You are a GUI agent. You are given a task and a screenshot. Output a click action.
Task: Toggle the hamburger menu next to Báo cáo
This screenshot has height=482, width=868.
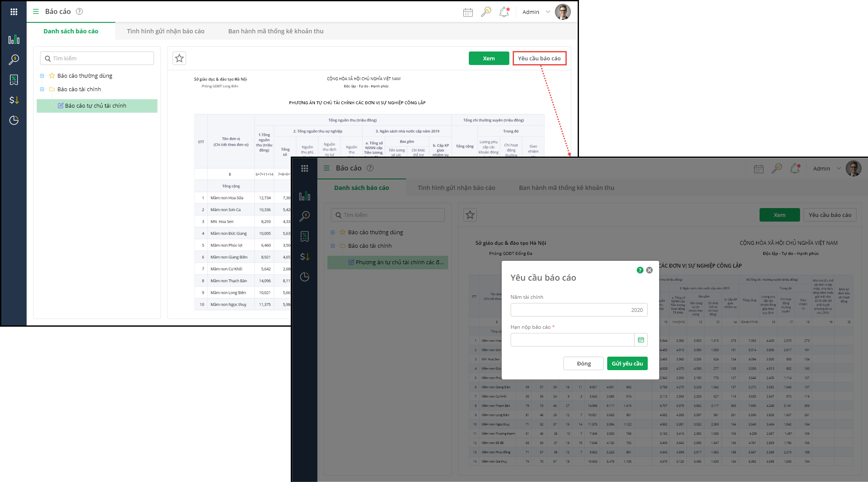tap(36, 12)
